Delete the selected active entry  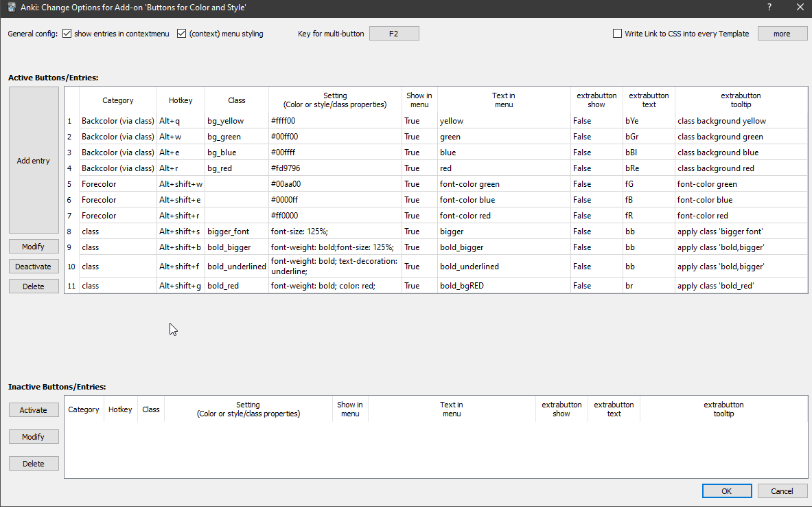click(34, 286)
